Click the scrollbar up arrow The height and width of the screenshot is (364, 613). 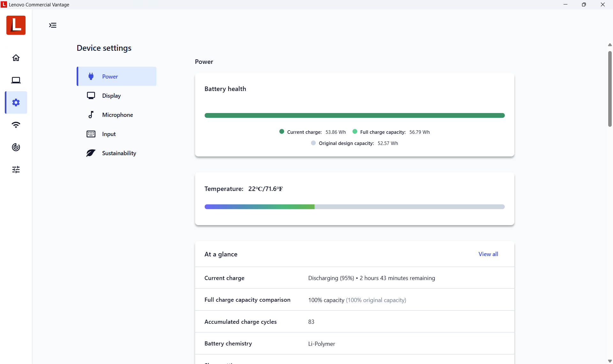click(x=609, y=45)
